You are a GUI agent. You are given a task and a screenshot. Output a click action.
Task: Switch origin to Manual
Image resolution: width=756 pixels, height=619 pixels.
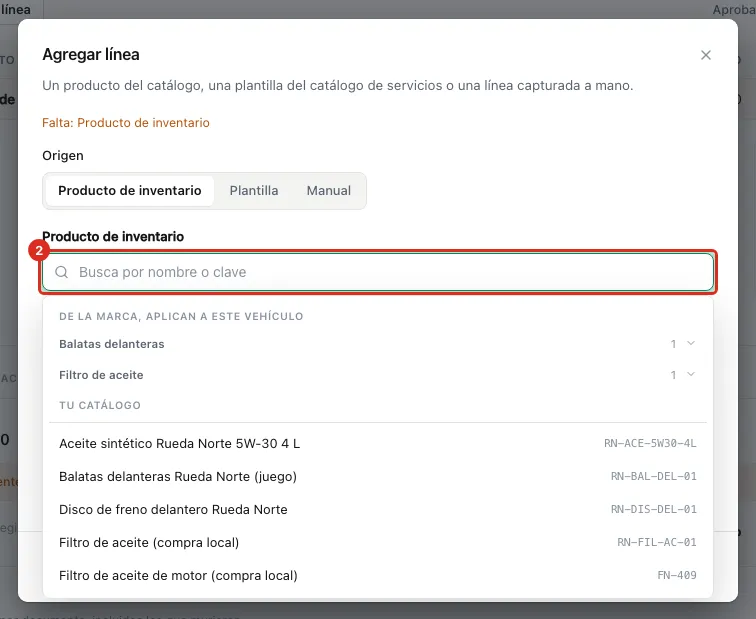click(x=329, y=190)
